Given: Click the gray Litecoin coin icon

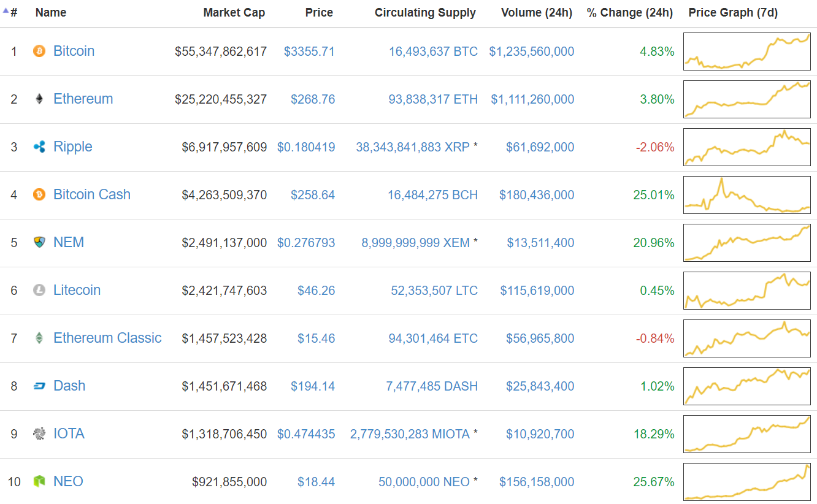Looking at the screenshot, I should click(39, 291).
